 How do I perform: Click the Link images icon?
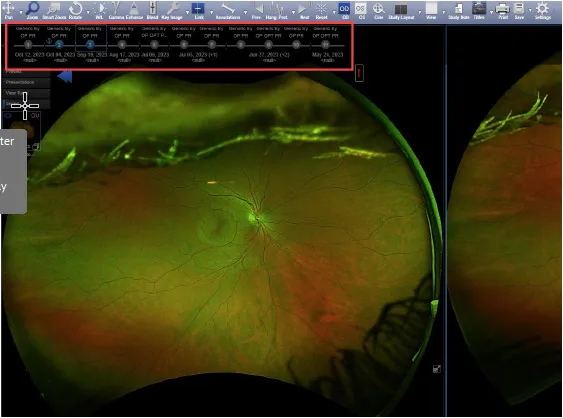click(x=198, y=9)
